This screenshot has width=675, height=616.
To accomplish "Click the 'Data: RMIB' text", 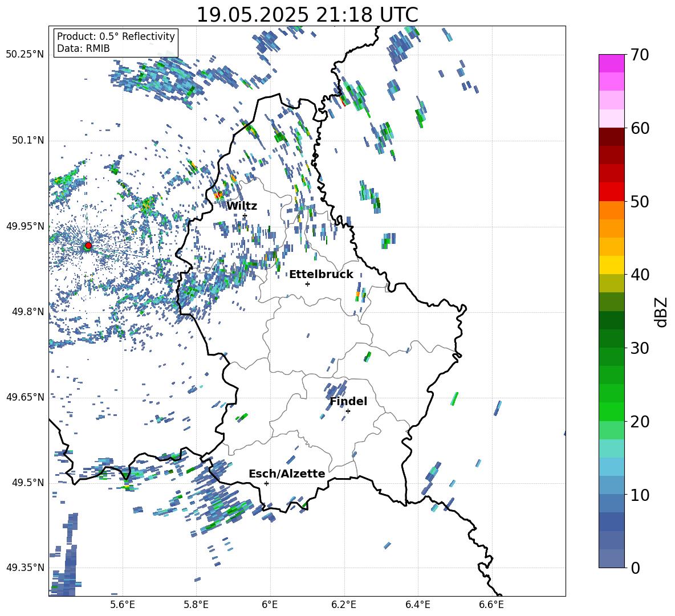I will point(83,48).
